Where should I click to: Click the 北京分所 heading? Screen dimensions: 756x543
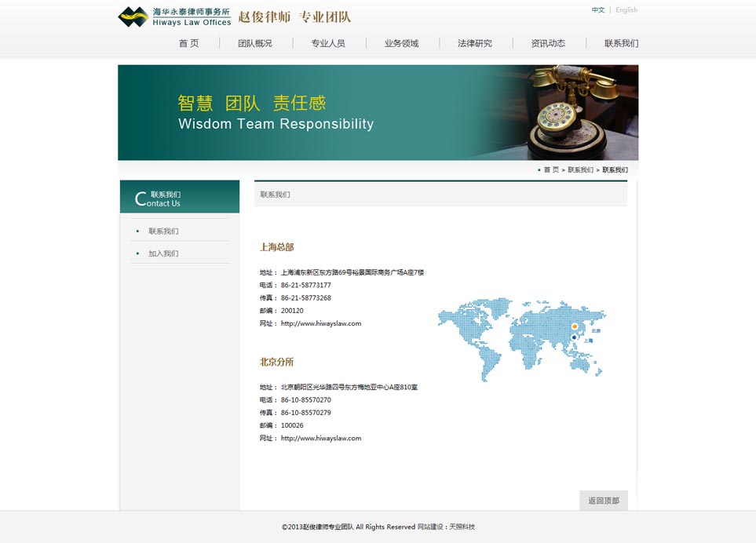pyautogui.click(x=277, y=362)
